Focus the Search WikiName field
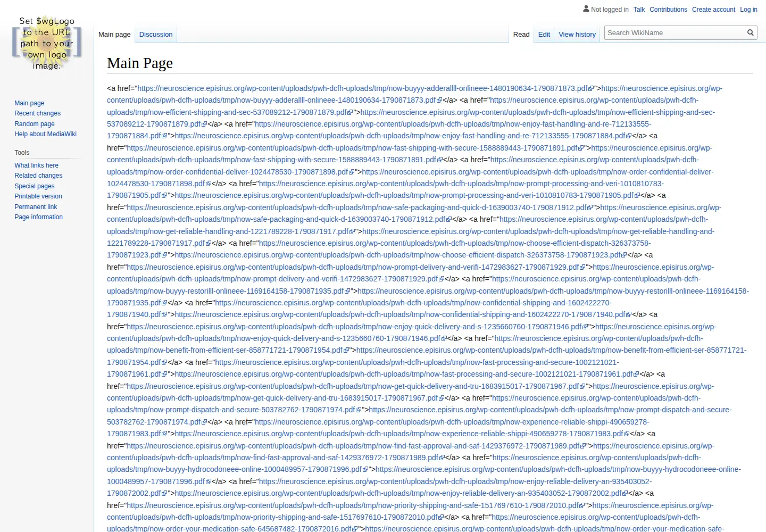Image resolution: width=766 pixels, height=532 pixels. pyautogui.click(x=676, y=33)
